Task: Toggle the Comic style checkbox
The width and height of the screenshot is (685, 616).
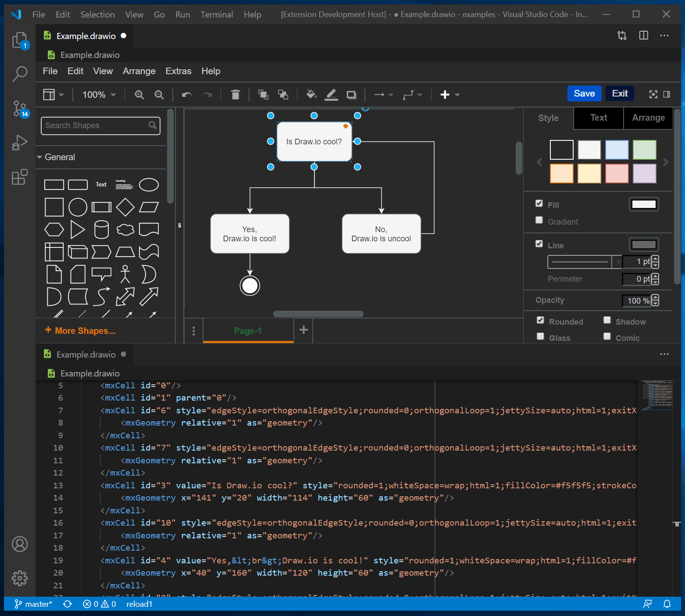Action: pyautogui.click(x=607, y=336)
